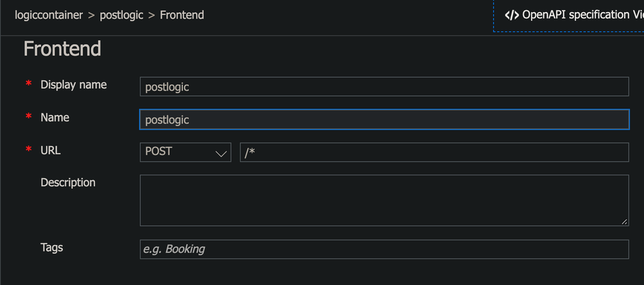The width and height of the screenshot is (644, 285).
Task: Focus the Display name text field
Action: (x=384, y=87)
